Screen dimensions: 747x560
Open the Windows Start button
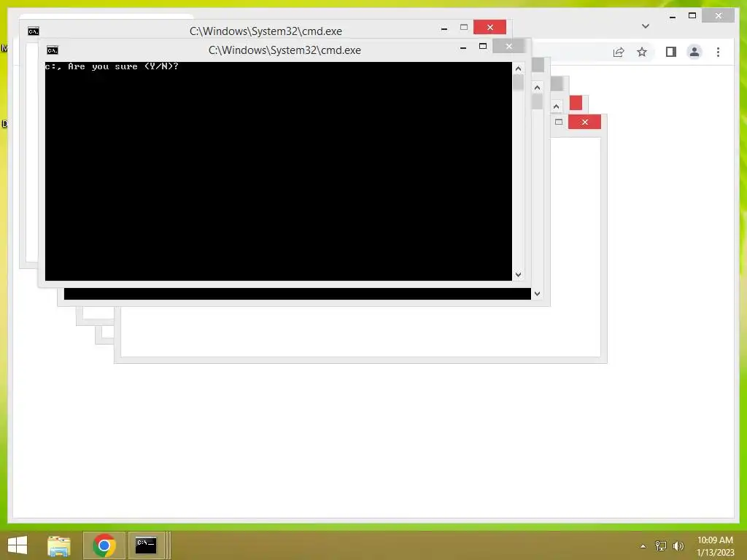[x=18, y=545]
